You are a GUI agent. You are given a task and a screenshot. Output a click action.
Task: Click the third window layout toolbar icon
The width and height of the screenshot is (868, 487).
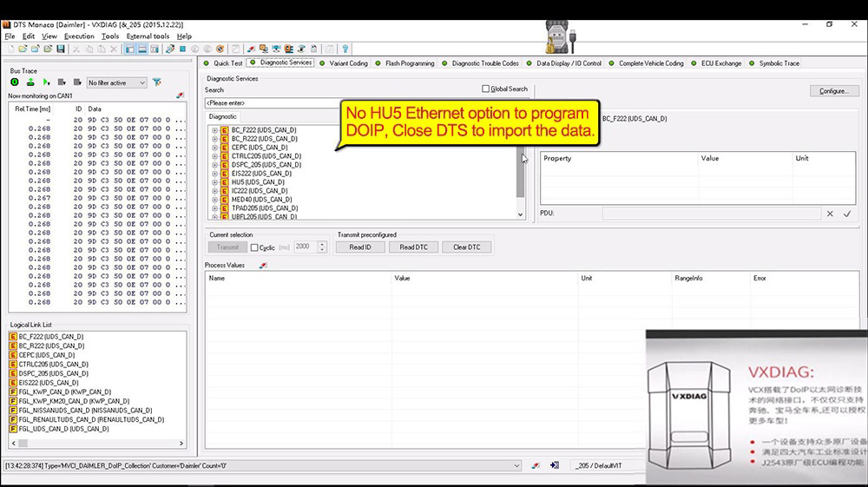tap(155, 49)
